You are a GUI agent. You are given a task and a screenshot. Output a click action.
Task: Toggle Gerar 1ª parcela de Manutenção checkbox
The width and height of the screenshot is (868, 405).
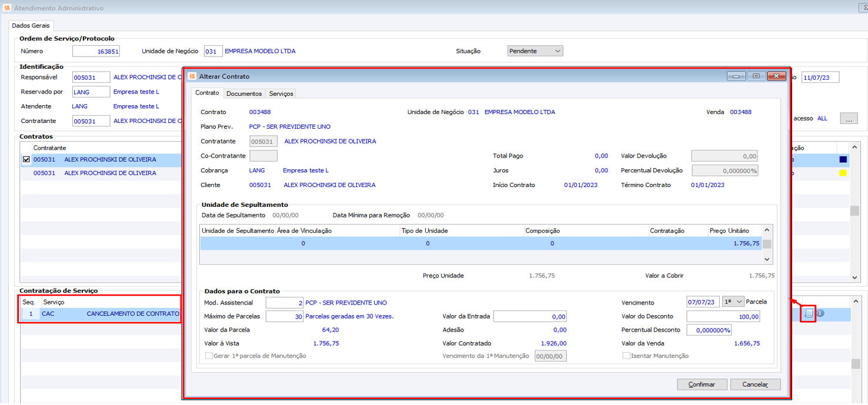click(x=209, y=356)
